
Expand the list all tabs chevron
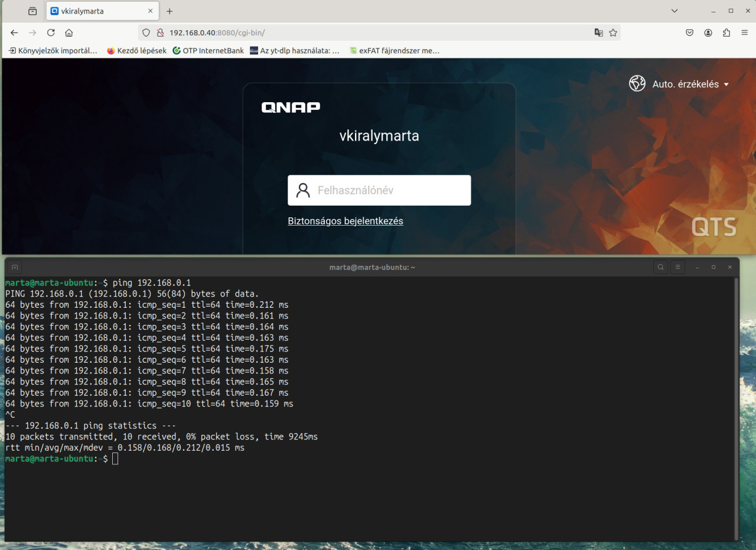(x=674, y=11)
